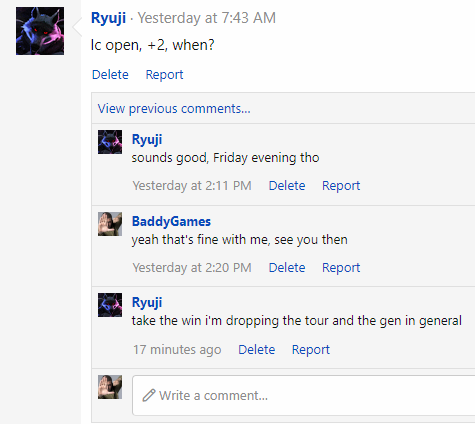This screenshot has width=475, height=424.
Task: Click Ryuji's username in post header
Action: 108,18
